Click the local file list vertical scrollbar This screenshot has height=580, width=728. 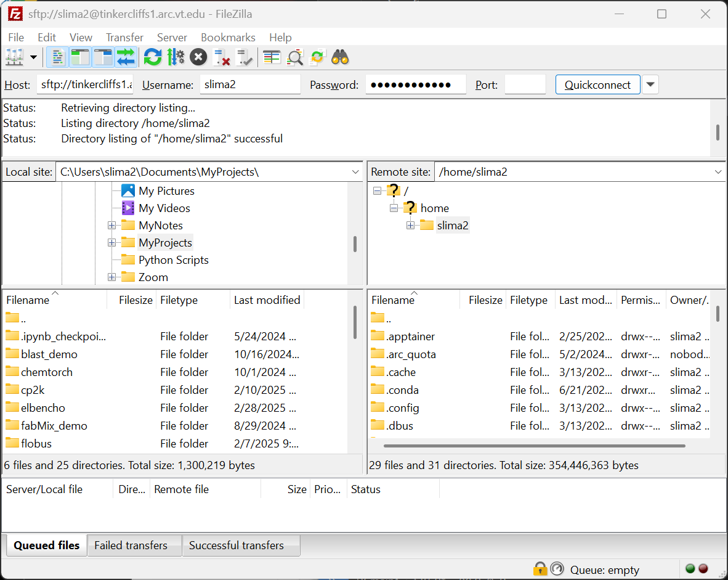pyautogui.click(x=355, y=322)
